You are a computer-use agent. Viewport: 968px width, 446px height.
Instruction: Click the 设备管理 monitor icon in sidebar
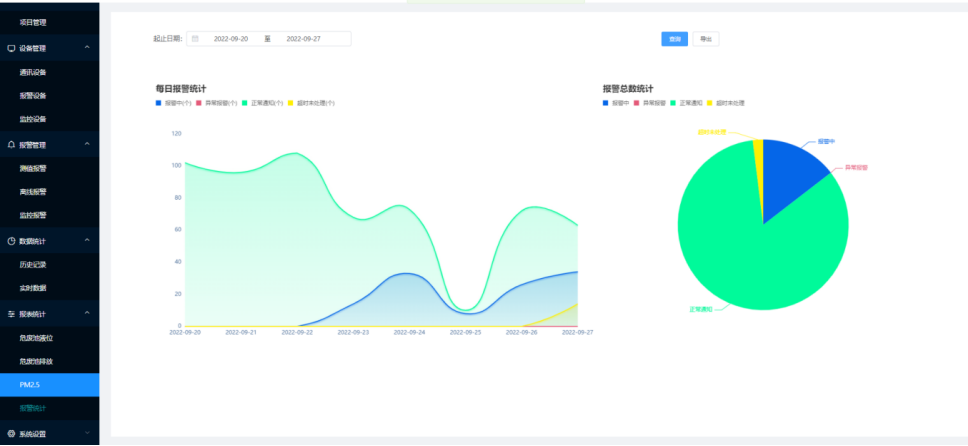pos(11,48)
